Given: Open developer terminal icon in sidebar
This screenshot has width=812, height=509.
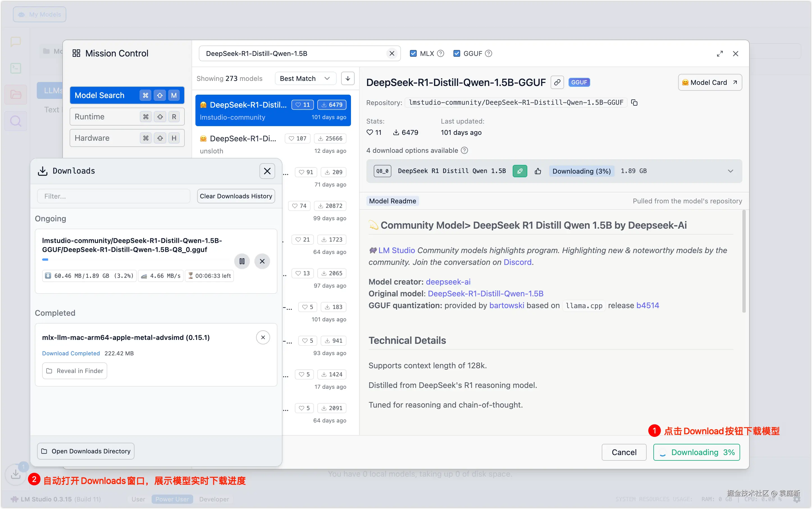Looking at the screenshot, I should (15, 68).
